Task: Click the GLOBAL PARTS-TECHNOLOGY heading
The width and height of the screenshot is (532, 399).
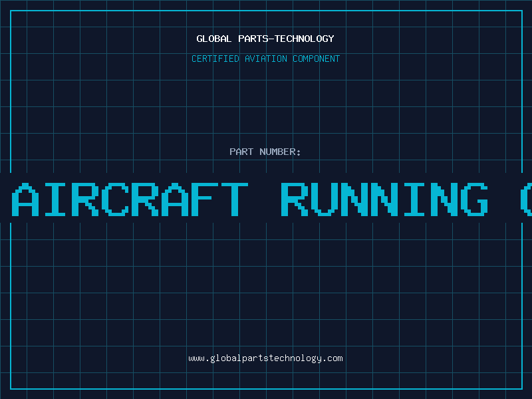Action: [x=265, y=39]
